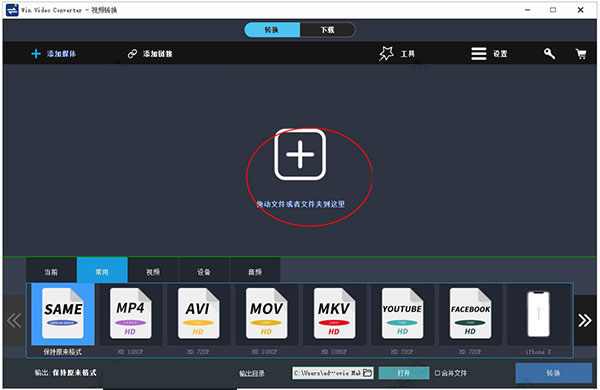Select the Facebook HD format icon

coord(470,313)
